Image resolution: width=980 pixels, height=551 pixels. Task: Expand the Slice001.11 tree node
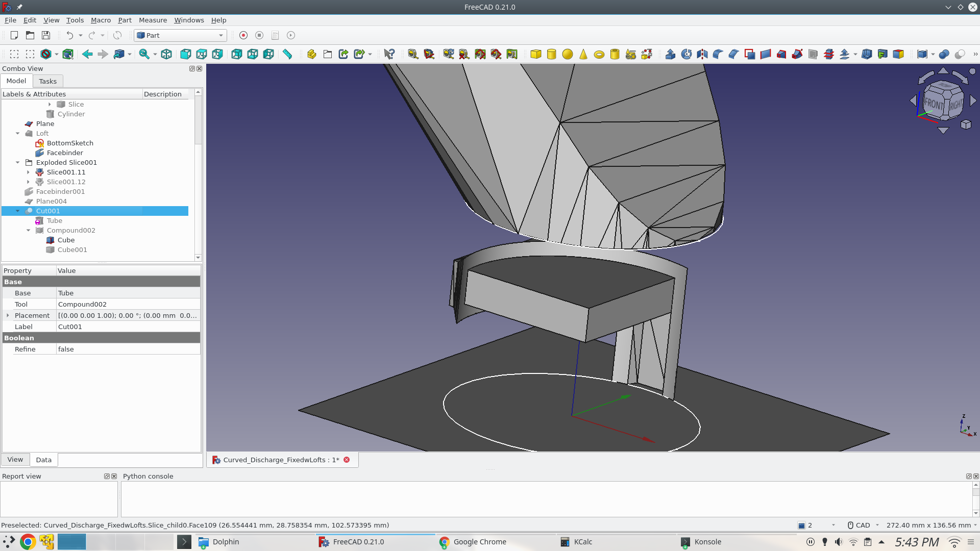point(29,172)
